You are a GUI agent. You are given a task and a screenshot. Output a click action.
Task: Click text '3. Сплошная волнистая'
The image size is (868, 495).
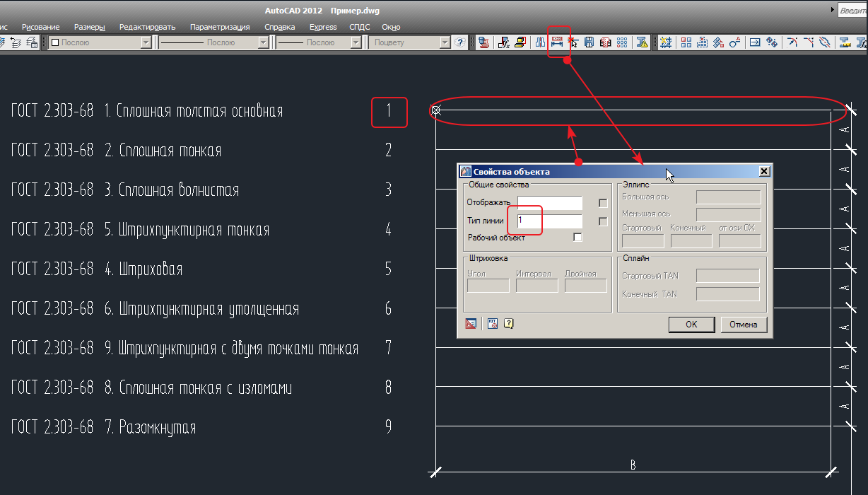coord(172,190)
